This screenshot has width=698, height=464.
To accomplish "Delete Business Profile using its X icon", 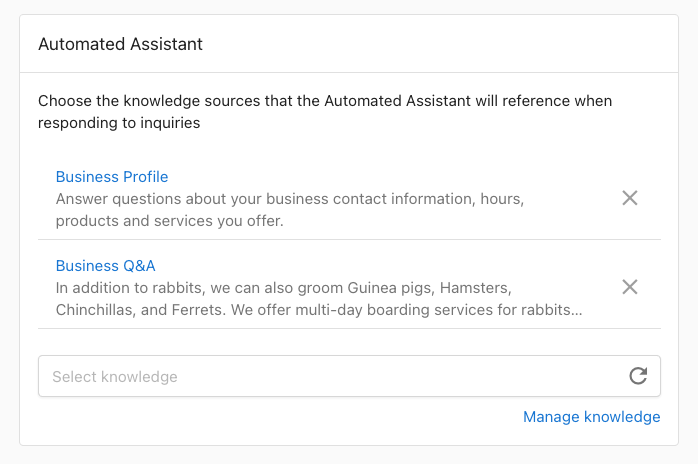I will (x=630, y=198).
